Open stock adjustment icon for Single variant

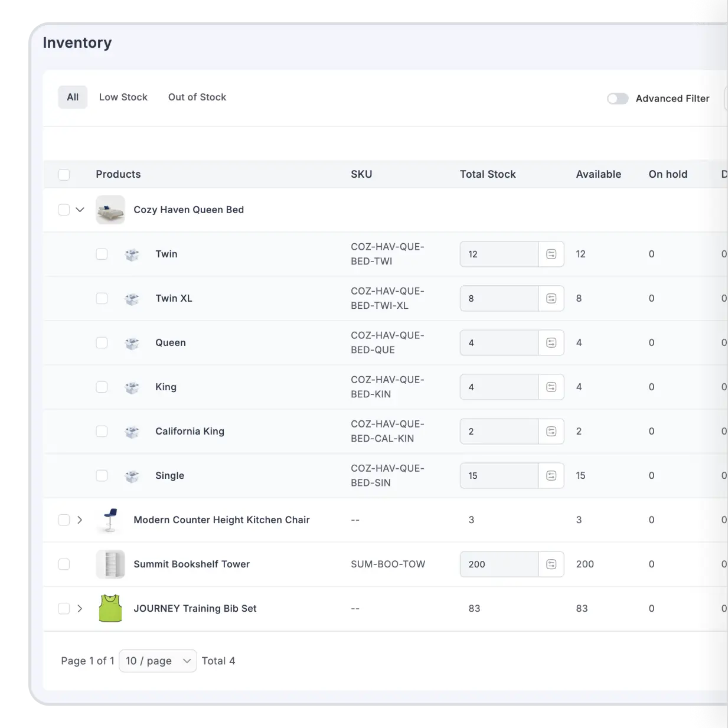pyautogui.click(x=551, y=475)
